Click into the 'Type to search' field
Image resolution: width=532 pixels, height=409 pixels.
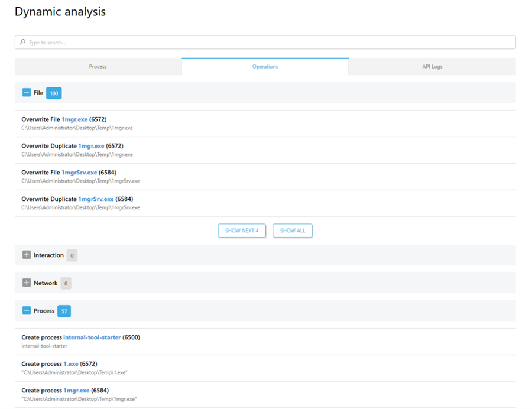266,43
